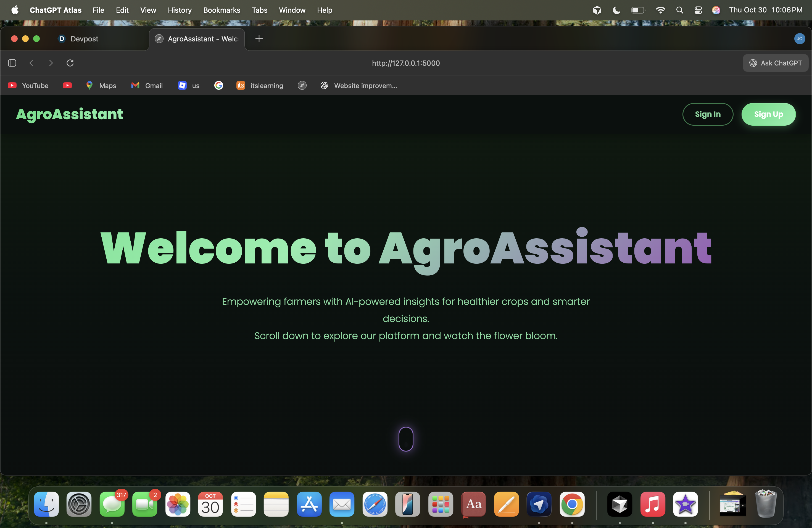Click the address bar URL field
The image size is (812, 528).
pos(406,63)
